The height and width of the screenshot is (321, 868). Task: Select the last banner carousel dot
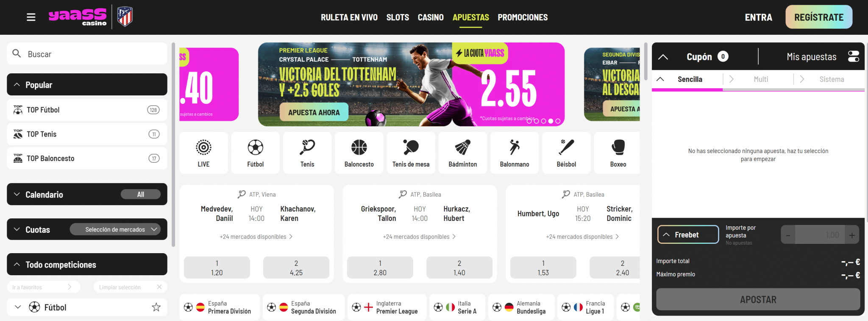click(558, 121)
